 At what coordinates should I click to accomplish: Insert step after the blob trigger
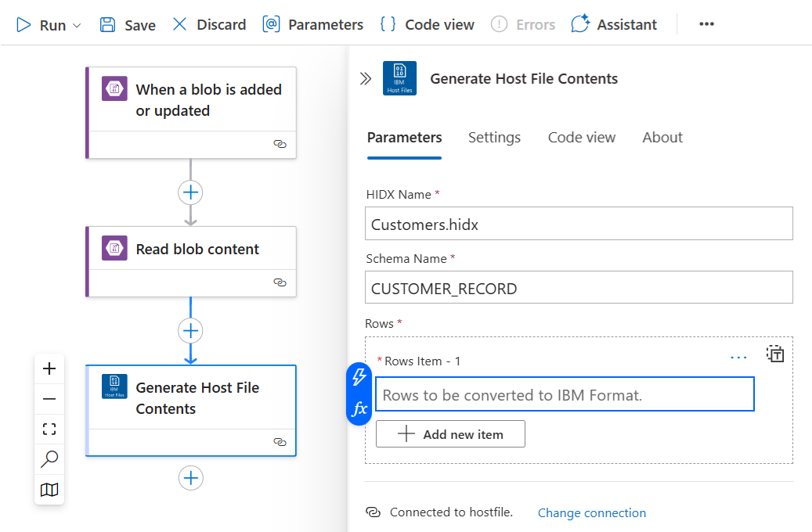click(x=190, y=192)
